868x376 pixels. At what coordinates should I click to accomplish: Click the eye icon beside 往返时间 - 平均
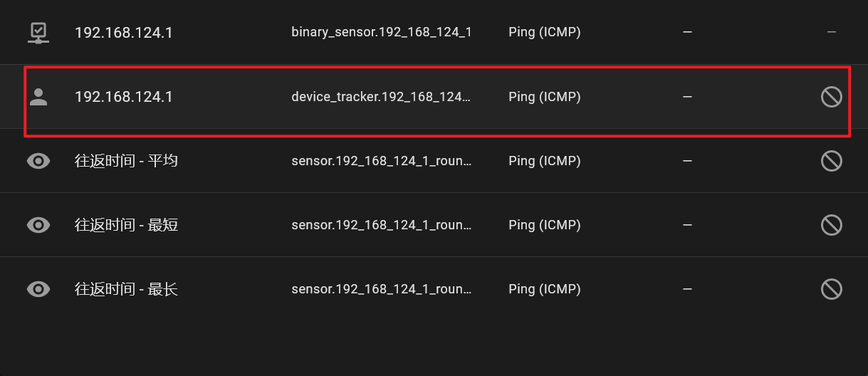coord(38,161)
